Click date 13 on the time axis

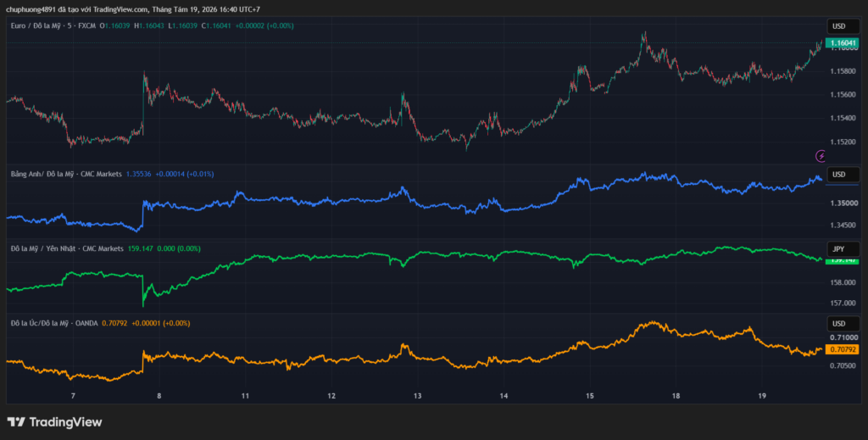click(417, 396)
